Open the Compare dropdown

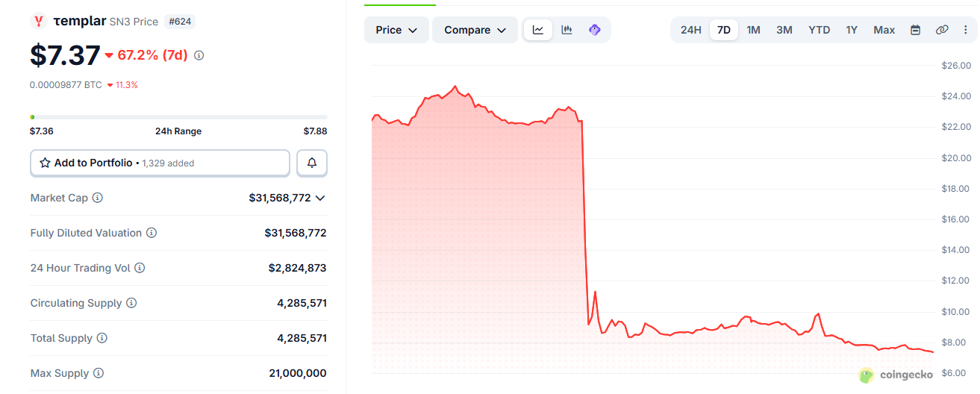click(475, 30)
